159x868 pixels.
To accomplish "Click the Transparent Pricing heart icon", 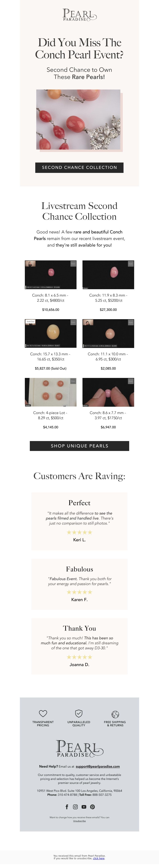I will [43, 713].
